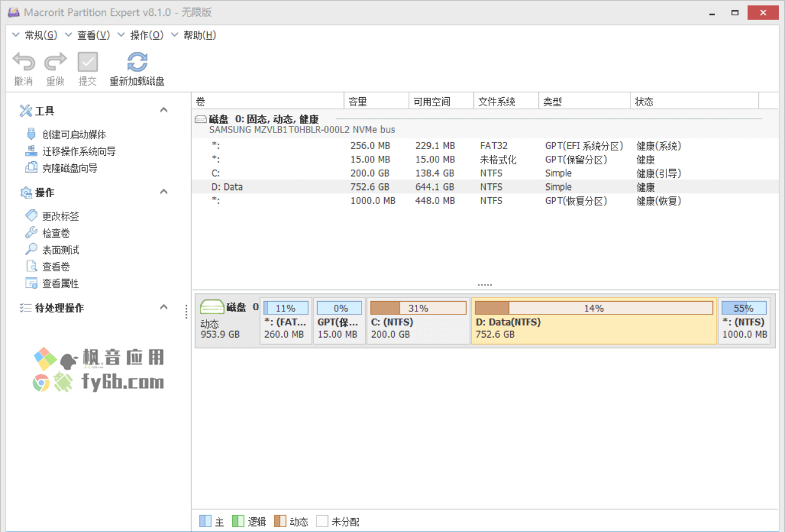Click the 克隆磁盘向导 link
The width and height of the screenshot is (785, 532).
70,168
